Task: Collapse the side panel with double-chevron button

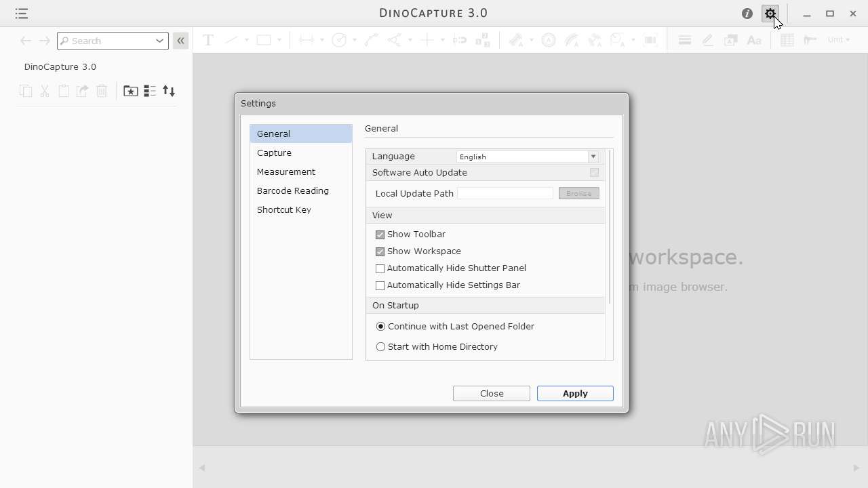Action: point(180,41)
